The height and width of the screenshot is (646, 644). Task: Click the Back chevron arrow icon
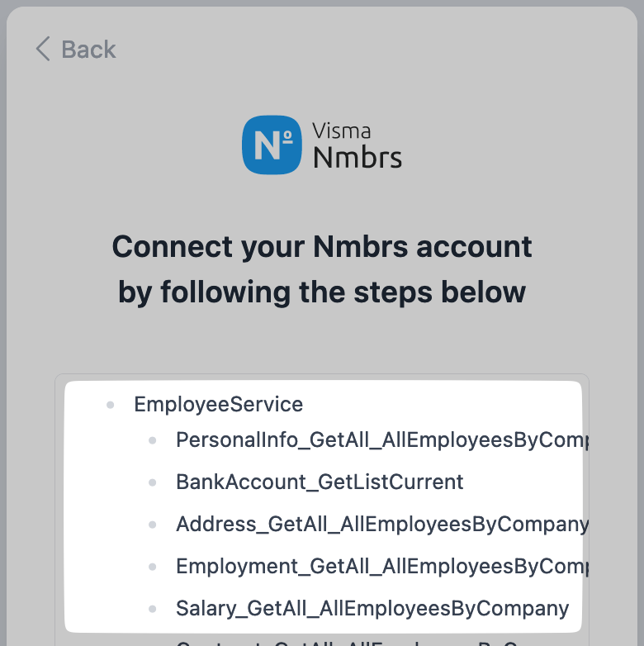(43, 49)
